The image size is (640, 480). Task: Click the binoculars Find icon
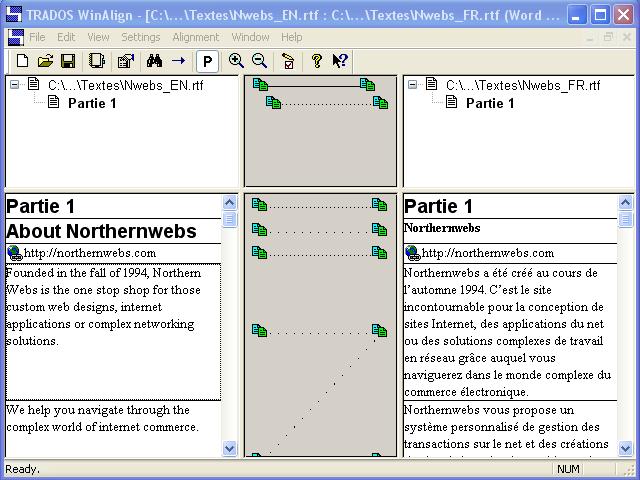pyautogui.click(x=154, y=61)
